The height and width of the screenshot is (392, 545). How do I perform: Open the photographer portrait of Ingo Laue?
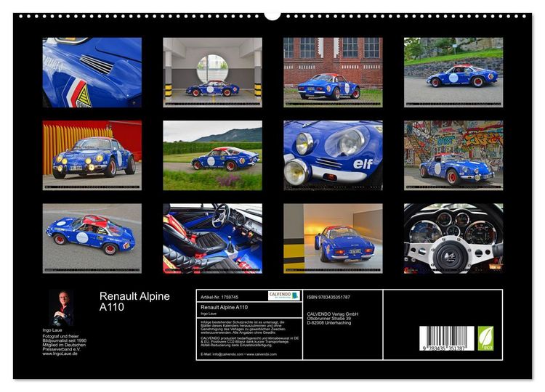click(x=61, y=309)
